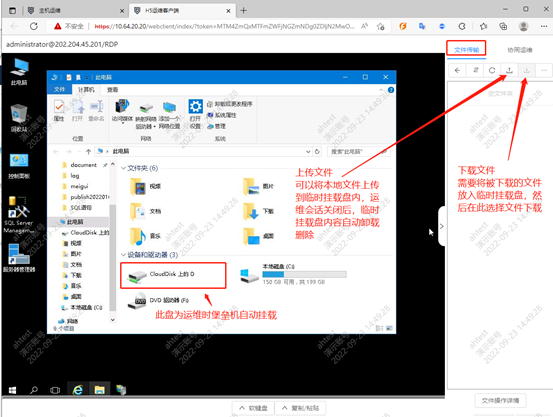Collapse the 文件夹 (6) group

click(123, 168)
